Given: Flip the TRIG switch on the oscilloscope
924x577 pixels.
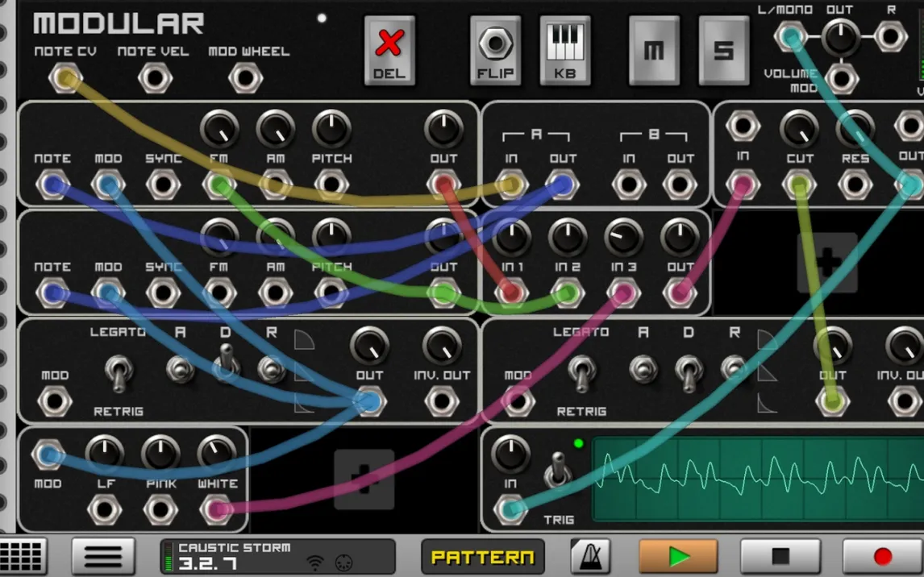Looking at the screenshot, I should click(556, 471).
